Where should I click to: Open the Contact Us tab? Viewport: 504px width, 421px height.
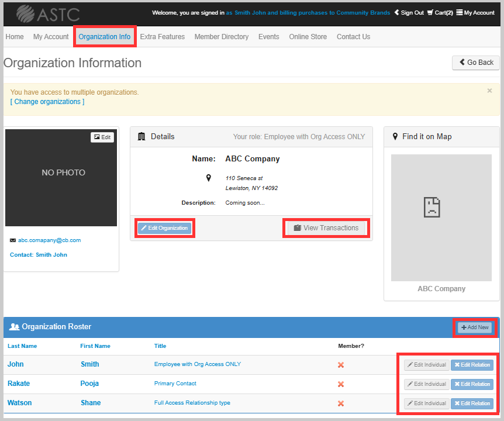pos(353,37)
